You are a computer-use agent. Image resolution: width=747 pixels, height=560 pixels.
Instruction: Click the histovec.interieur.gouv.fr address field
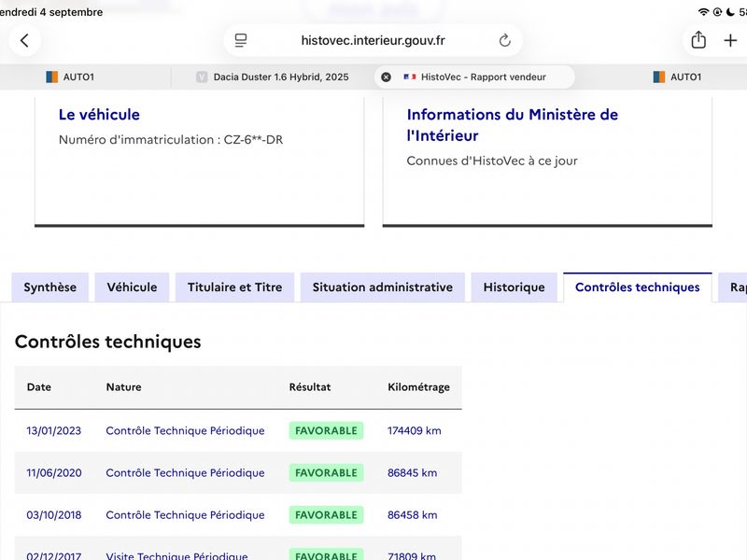[373, 40]
